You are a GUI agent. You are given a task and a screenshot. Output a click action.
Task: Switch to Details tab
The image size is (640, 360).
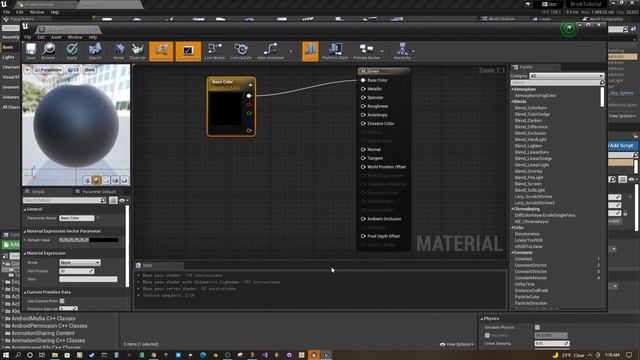coord(38,191)
